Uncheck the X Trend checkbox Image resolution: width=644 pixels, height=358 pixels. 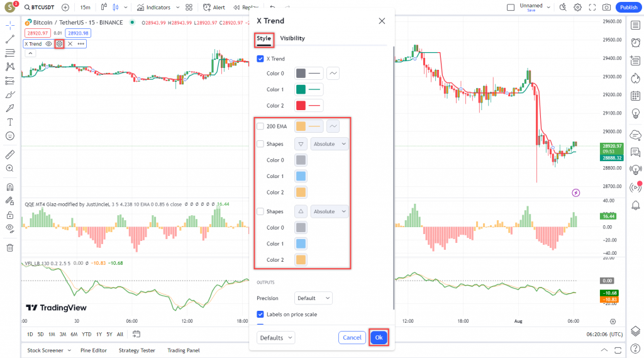pos(260,59)
